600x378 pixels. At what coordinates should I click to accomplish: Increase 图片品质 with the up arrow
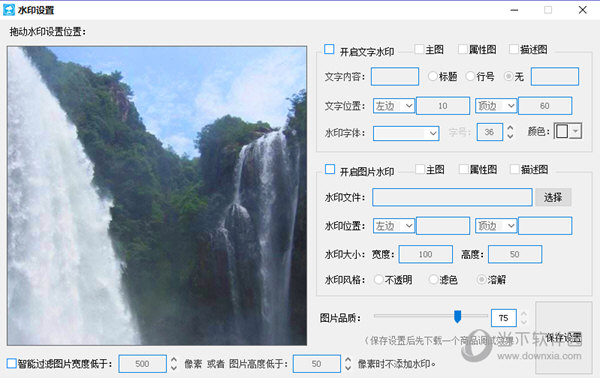[524, 314]
